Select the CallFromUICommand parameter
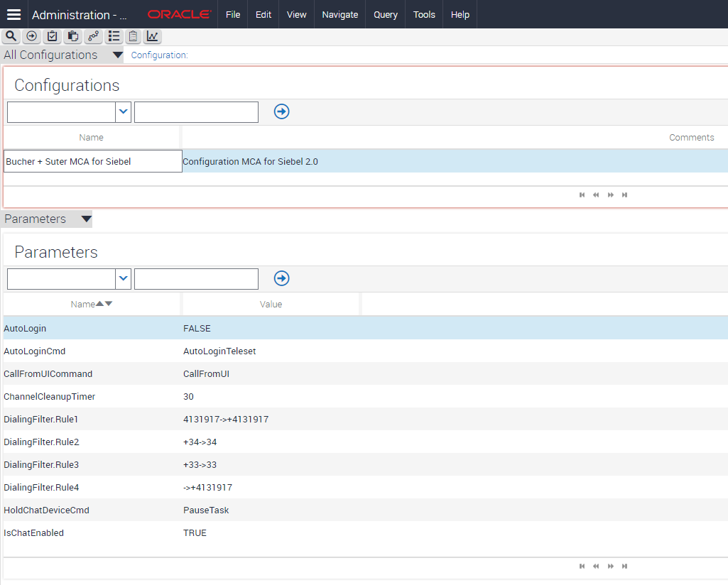The width and height of the screenshot is (728, 585). 48,374
